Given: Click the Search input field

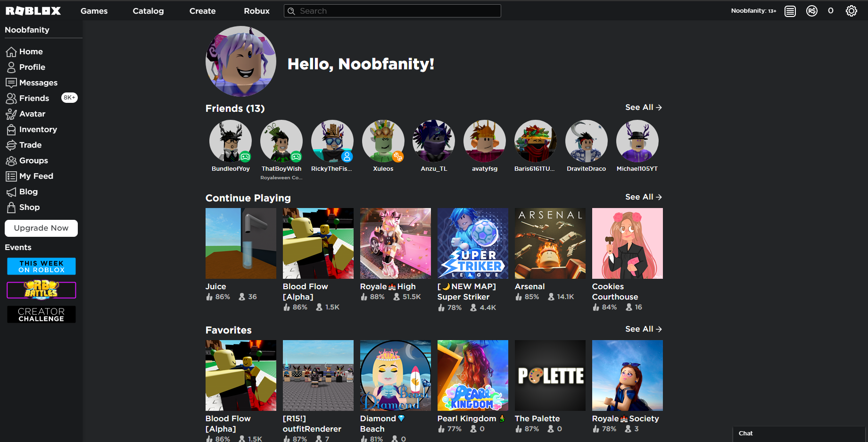Looking at the screenshot, I should point(396,11).
